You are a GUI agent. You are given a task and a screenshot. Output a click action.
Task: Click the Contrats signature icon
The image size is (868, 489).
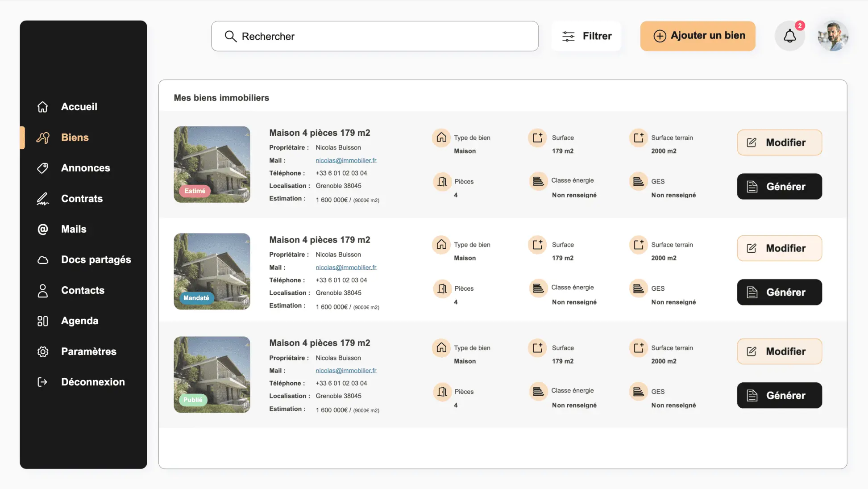pos(42,199)
